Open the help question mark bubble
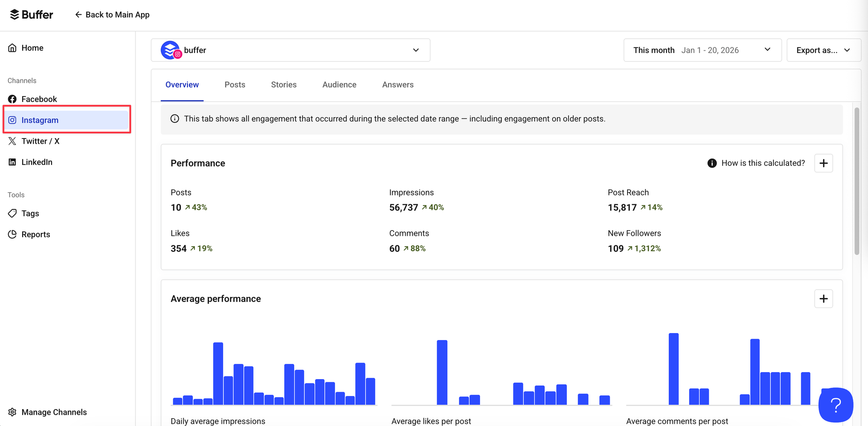The image size is (868, 426). (835, 405)
